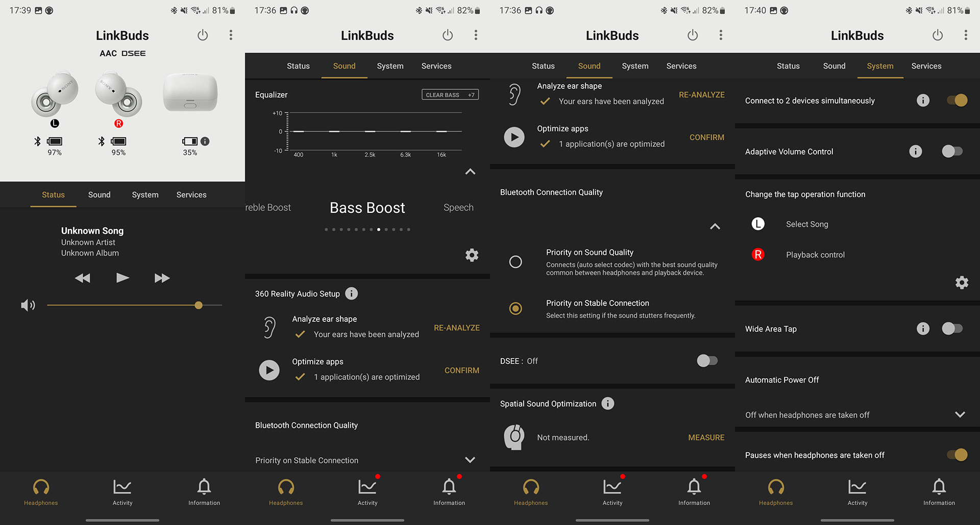Click the volume speaker icon beside slider
Image resolution: width=980 pixels, height=525 pixels.
pyautogui.click(x=28, y=305)
